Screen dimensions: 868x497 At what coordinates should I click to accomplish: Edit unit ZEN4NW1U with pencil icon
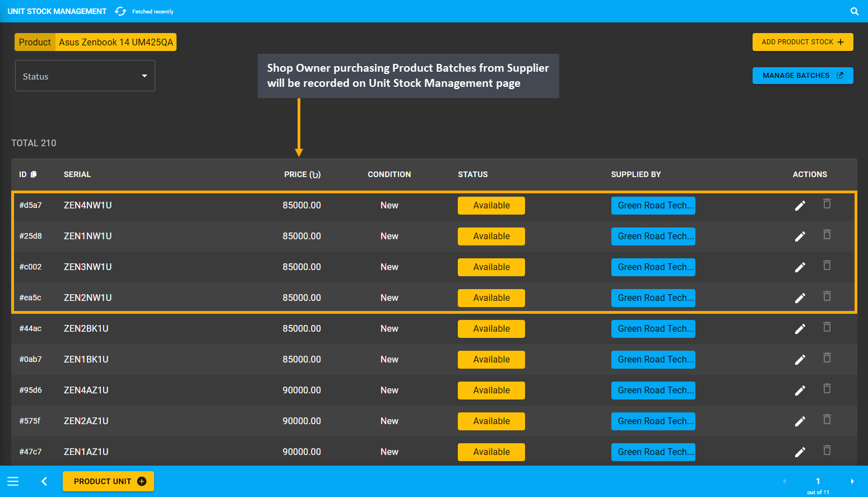800,206
